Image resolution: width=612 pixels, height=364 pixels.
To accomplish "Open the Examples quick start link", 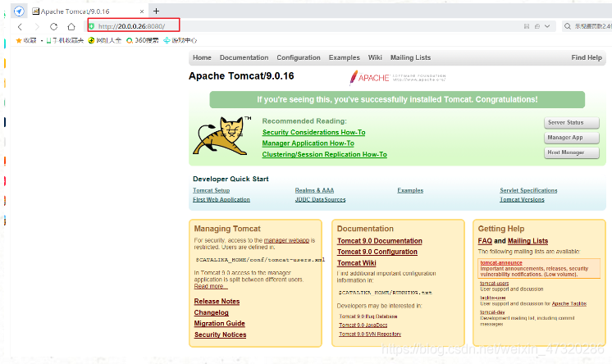I will point(410,190).
